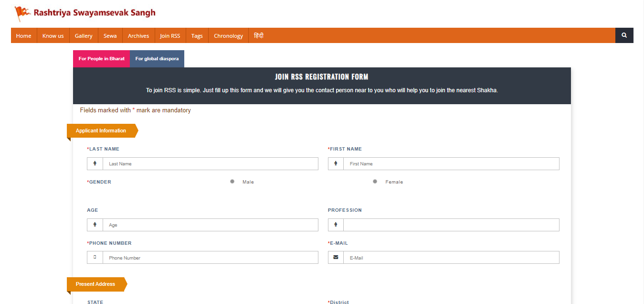This screenshot has width=644, height=304.
Task: Click the person icon beside First Name
Action: (336, 163)
